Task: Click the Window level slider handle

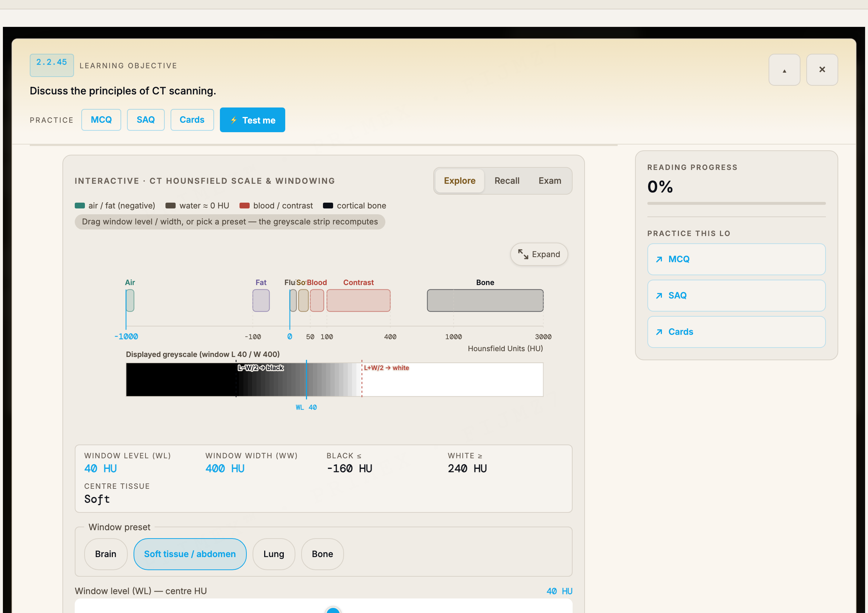Action: coord(333,610)
